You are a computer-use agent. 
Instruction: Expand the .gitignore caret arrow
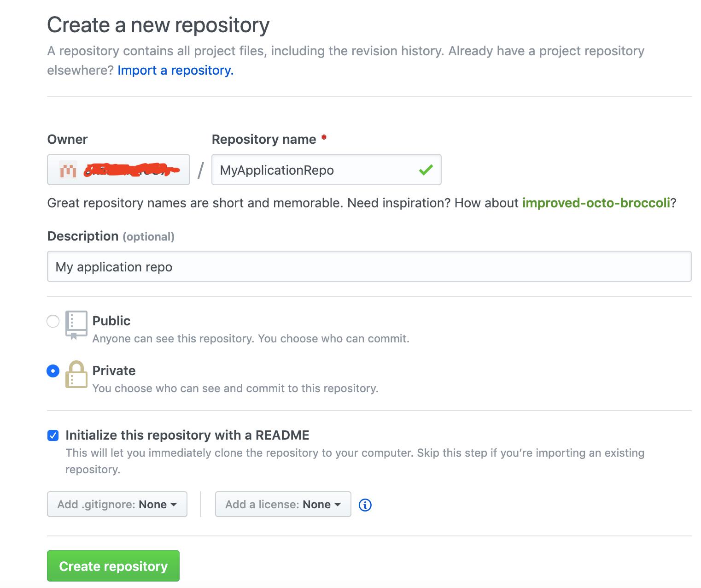[174, 504]
